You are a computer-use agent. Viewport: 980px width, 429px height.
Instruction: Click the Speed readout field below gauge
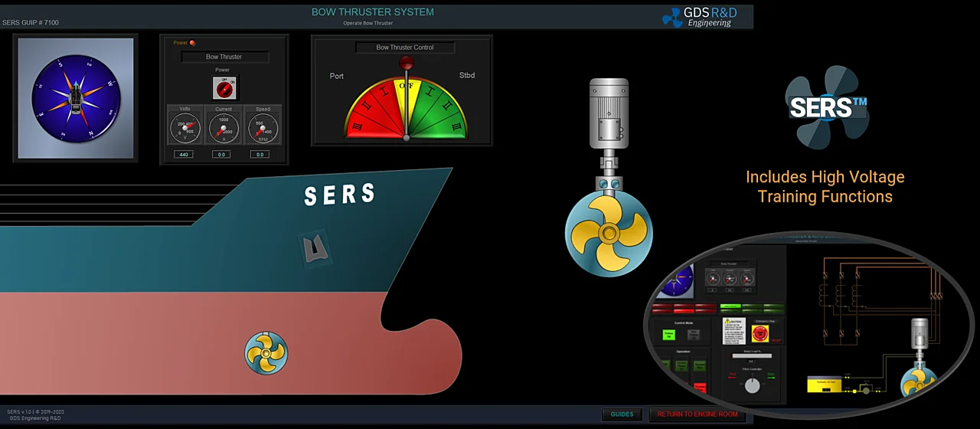coord(260,155)
